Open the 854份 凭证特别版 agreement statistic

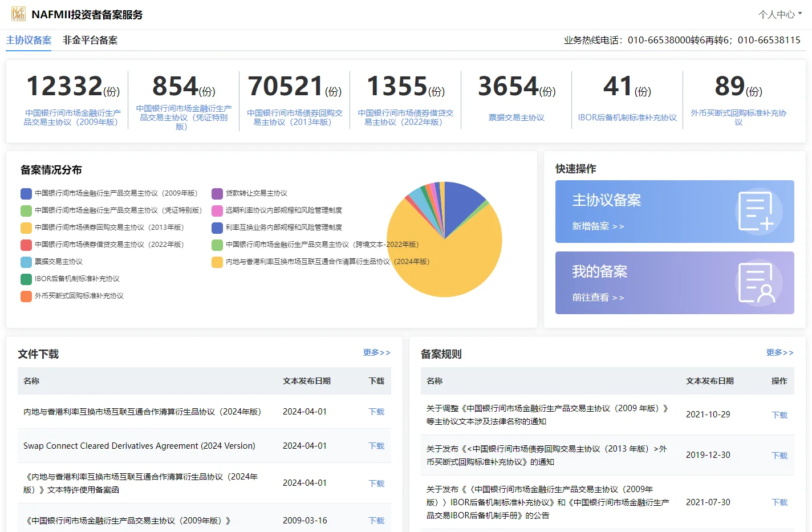184,100
